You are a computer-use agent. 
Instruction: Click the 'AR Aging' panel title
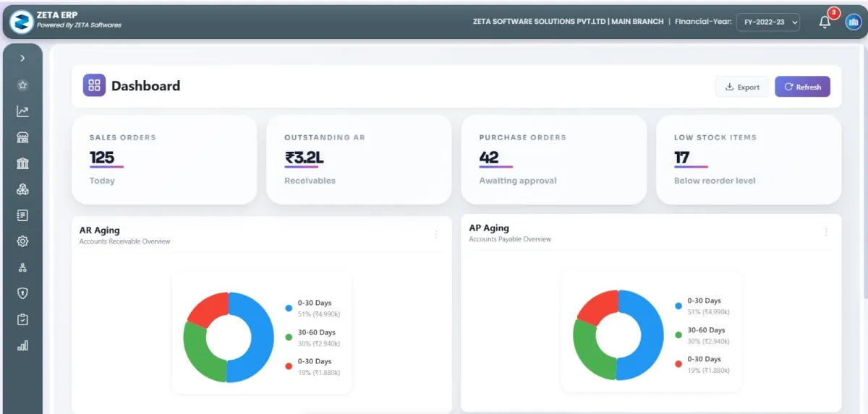pos(100,230)
